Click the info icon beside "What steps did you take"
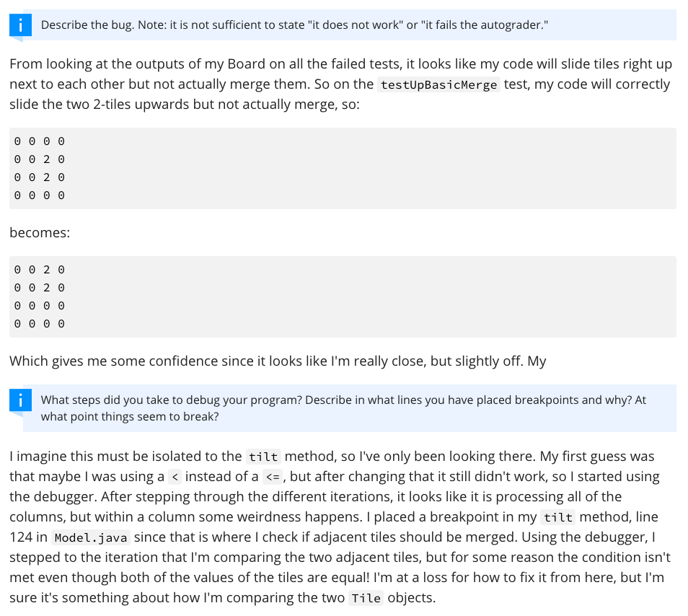Image resolution: width=688 pixels, height=616 pixels. (22, 400)
